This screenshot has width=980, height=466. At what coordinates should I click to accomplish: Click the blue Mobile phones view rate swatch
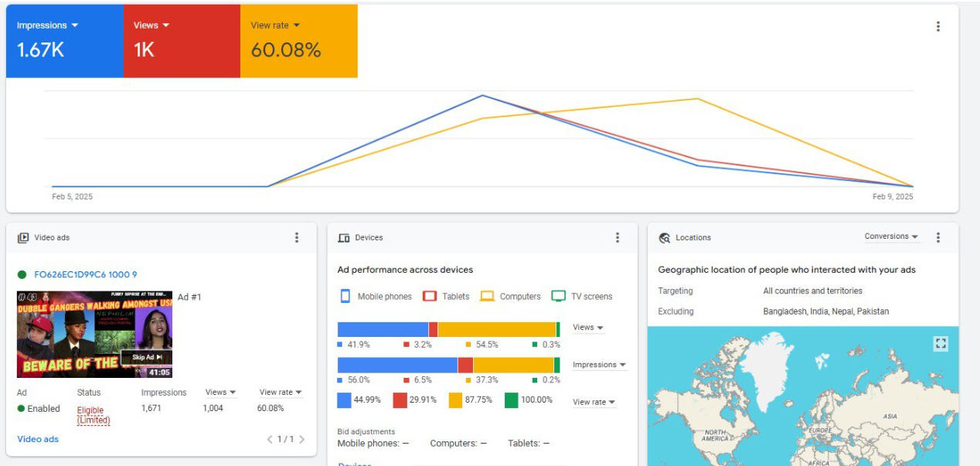pos(345,400)
